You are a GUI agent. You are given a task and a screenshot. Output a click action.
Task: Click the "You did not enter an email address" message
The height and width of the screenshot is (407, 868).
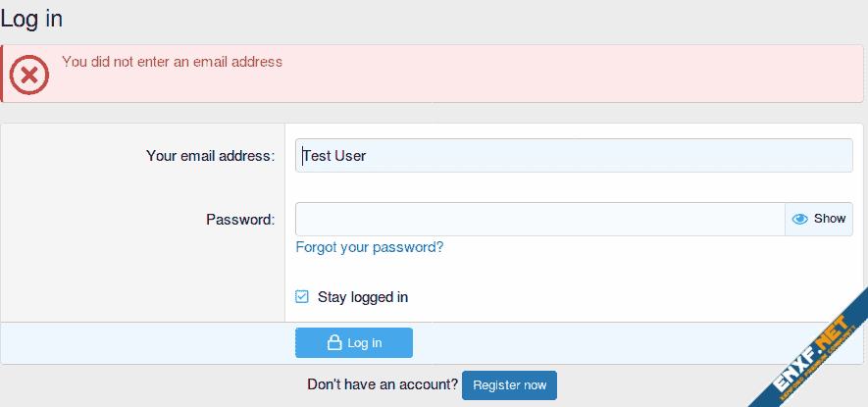pos(172,62)
